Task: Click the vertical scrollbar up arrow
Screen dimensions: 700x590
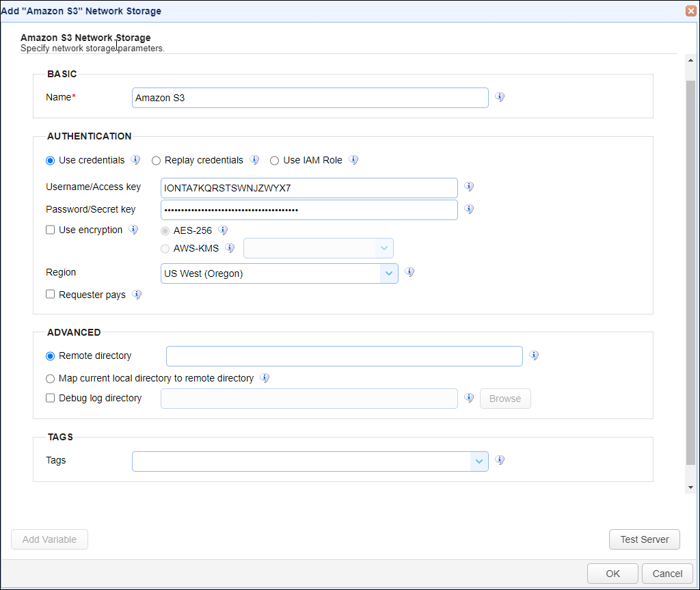Action: pos(690,60)
